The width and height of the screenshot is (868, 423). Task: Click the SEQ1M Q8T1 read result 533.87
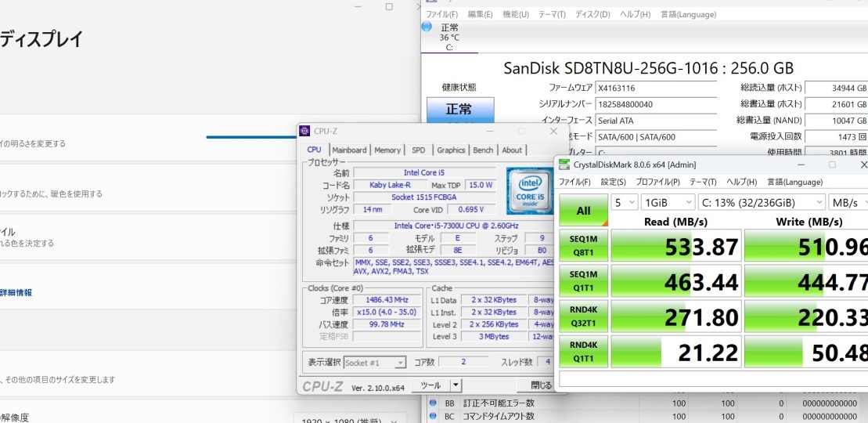point(675,246)
